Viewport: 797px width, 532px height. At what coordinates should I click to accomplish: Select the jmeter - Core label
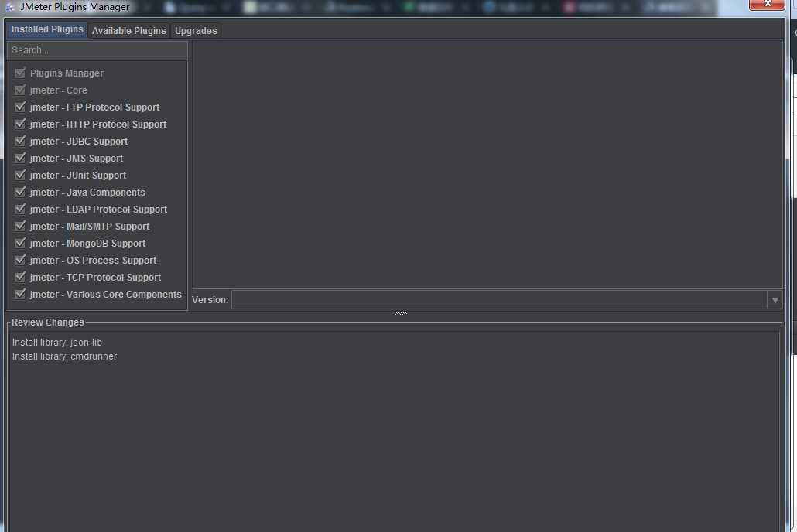click(x=59, y=90)
